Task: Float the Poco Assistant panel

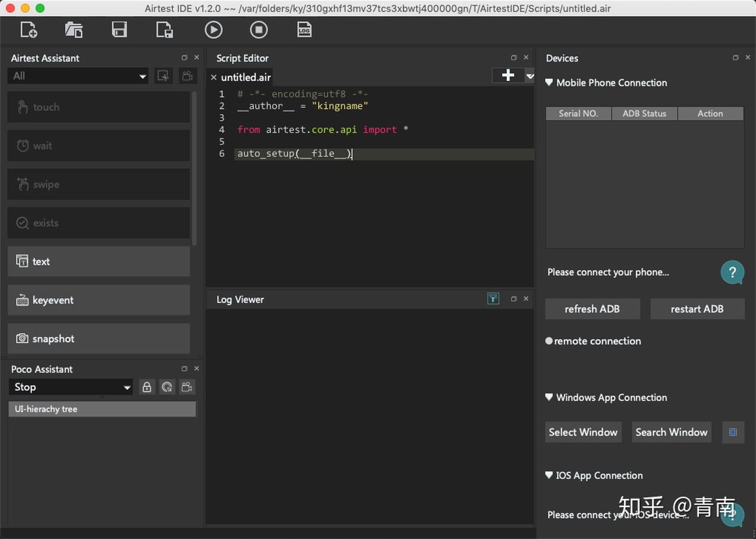Action: pyautogui.click(x=184, y=369)
